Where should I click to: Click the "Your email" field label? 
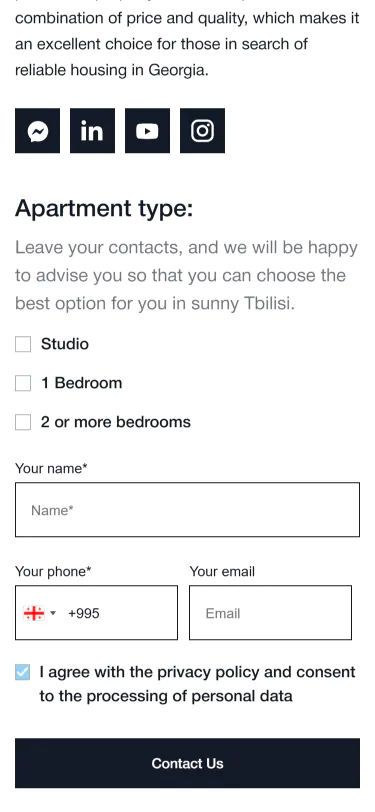click(222, 572)
